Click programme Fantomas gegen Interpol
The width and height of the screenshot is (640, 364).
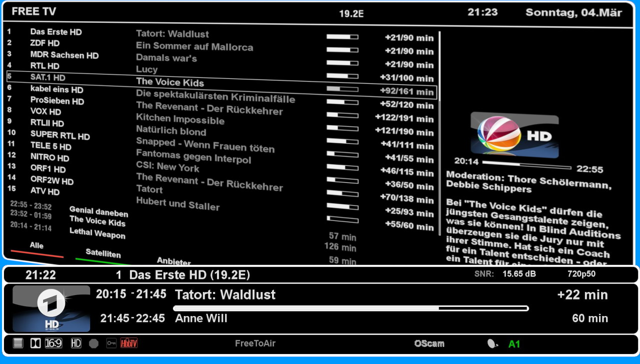(194, 156)
